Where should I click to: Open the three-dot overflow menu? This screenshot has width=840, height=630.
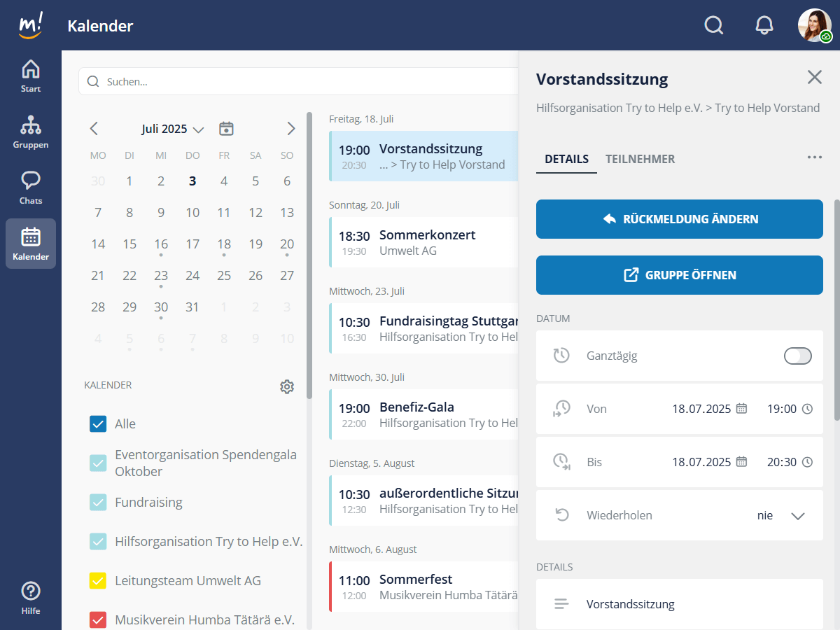[814, 157]
